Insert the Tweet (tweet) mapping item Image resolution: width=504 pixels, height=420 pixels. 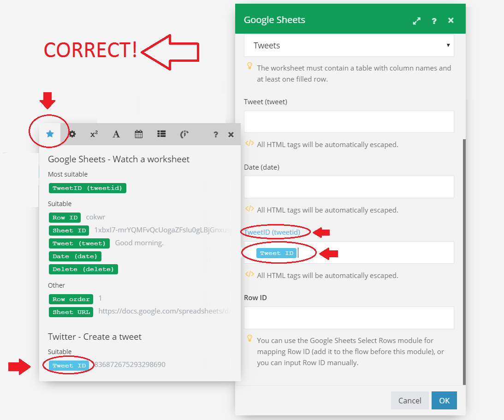pyautogui.click(x=79, y=243)
